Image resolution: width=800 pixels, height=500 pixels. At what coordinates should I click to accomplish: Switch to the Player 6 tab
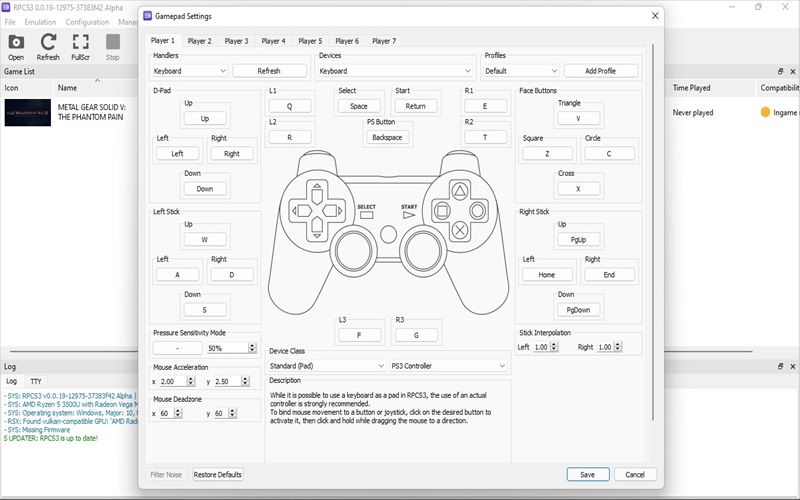pos(347,41)
